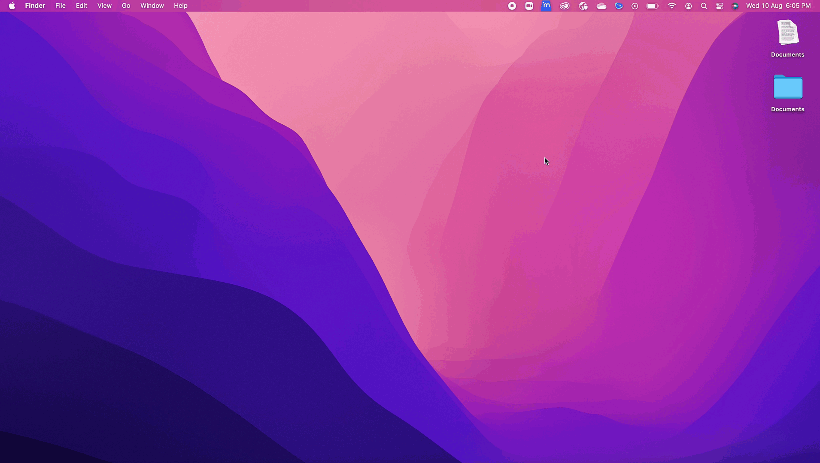820x463 pixels.
Task: Open Control Center from menu bar
Action: [x=719, y=6]
